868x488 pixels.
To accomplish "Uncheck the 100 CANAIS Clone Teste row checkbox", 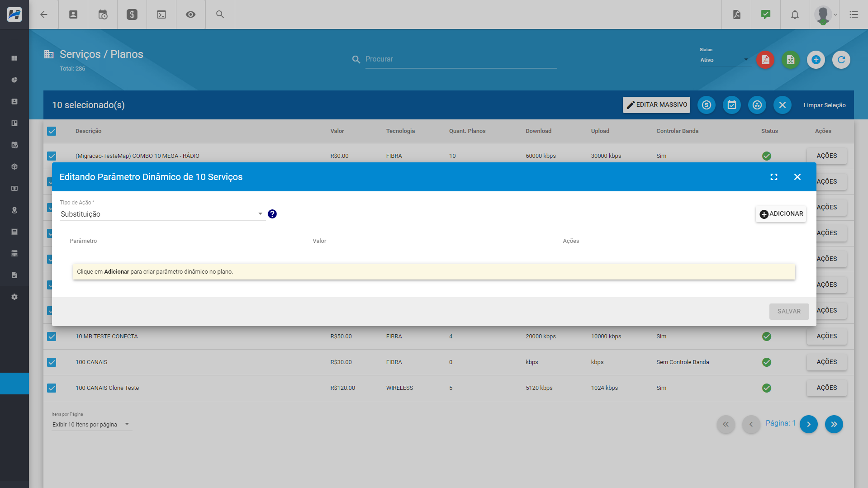I will click(x=52, y=388).
